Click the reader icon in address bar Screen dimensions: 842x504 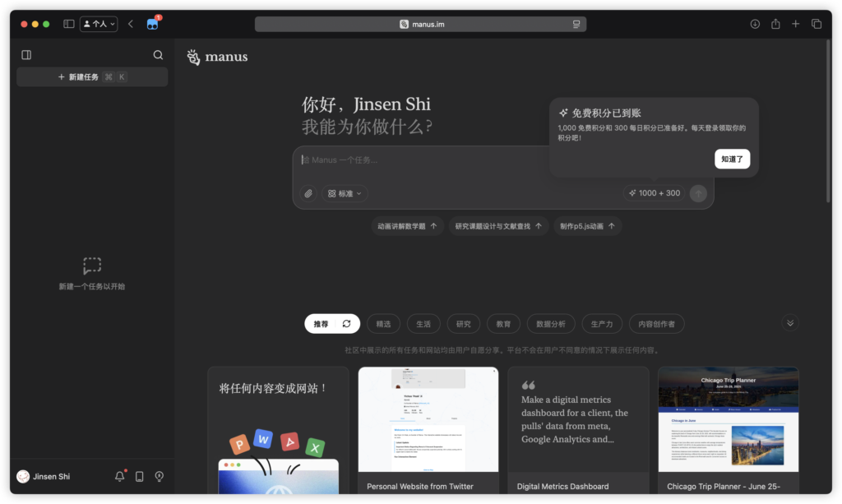(x=576, y=24)
